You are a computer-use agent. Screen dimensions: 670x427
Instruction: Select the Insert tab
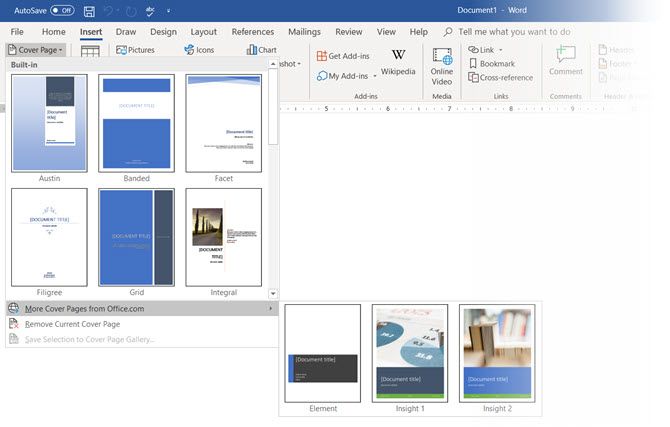click(91, 32)
